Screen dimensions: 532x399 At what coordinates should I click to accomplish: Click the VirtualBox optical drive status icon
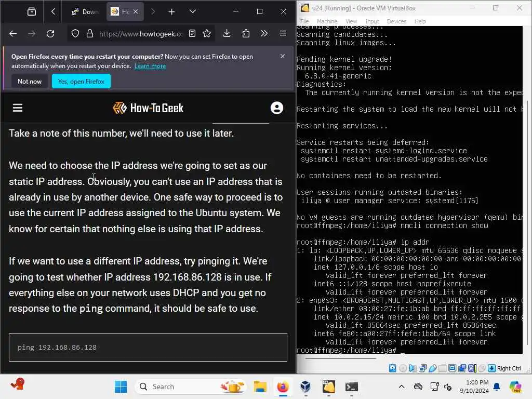point(403,368)
